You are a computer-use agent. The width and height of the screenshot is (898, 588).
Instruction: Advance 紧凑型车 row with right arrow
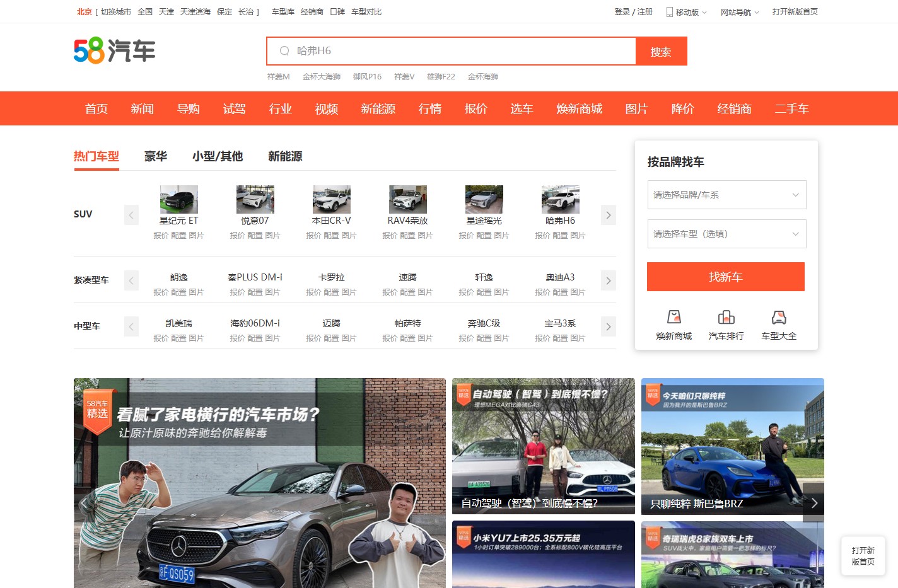[x=608, y=280]
